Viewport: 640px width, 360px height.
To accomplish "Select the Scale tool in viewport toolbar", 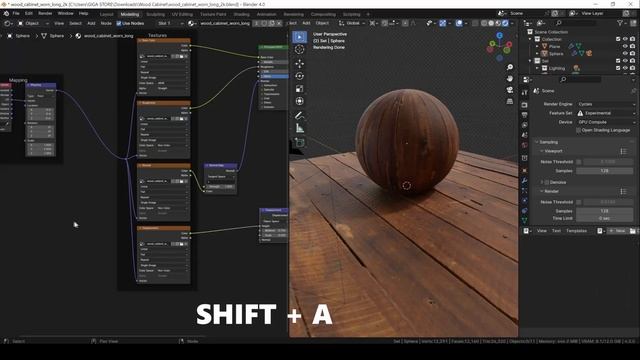I will [x=300, y=89].
